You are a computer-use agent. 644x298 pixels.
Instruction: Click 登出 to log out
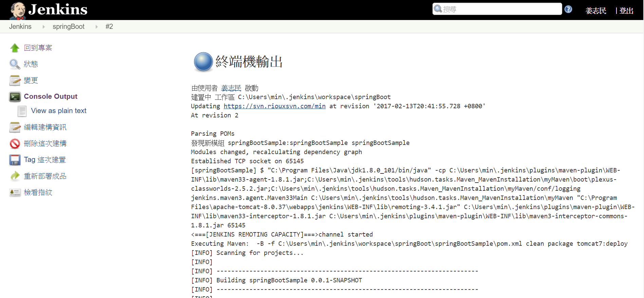(626, 11)
